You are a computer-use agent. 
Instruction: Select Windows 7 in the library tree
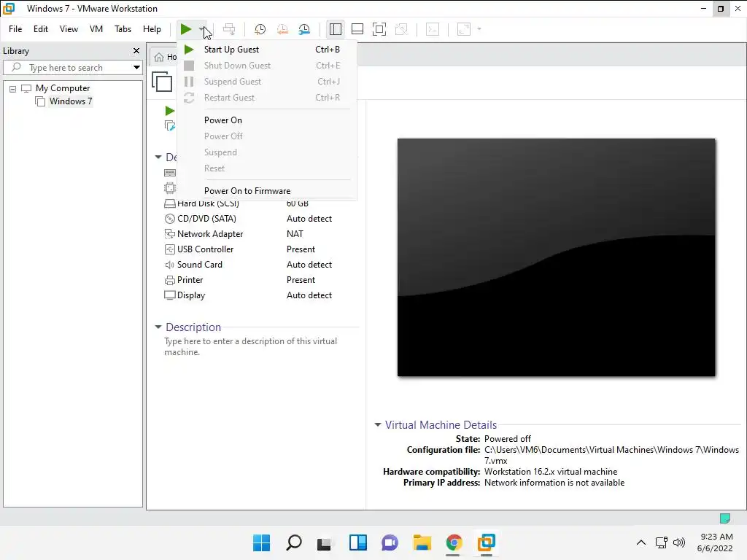[x=71, y=101]
